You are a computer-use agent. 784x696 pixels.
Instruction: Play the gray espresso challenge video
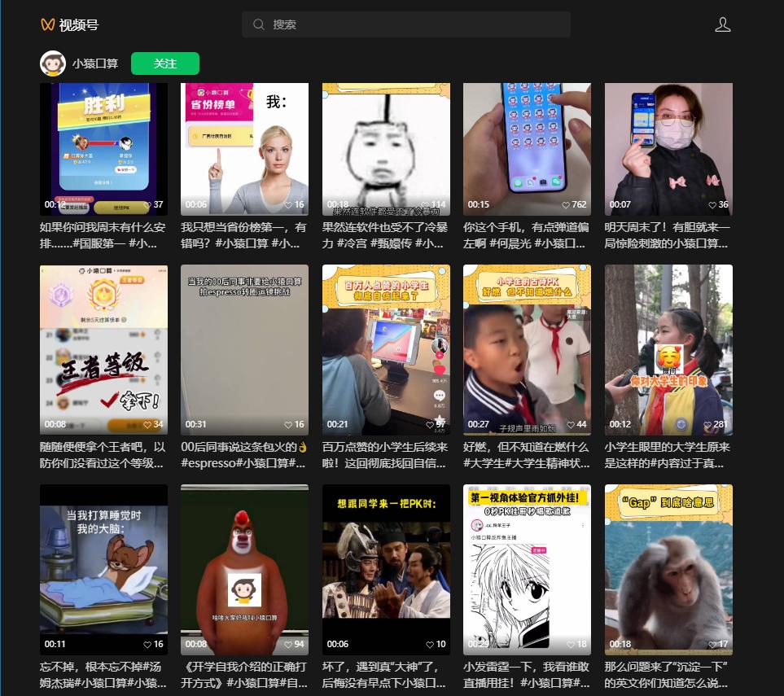(x=244, y=349)
